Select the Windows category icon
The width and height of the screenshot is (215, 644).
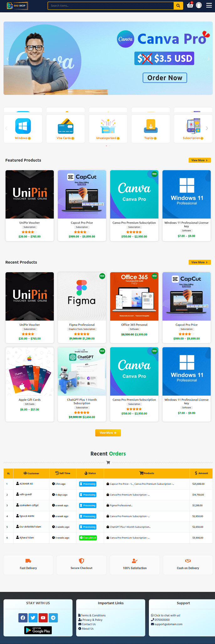(23, 126)
